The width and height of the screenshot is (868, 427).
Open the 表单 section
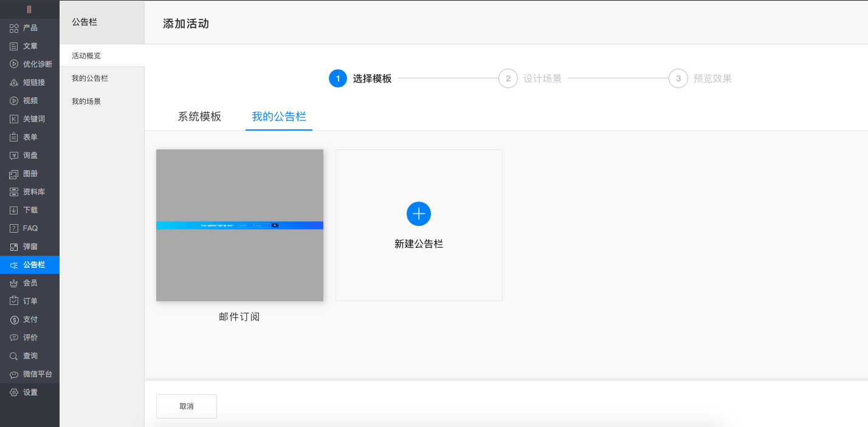point(27,137)
